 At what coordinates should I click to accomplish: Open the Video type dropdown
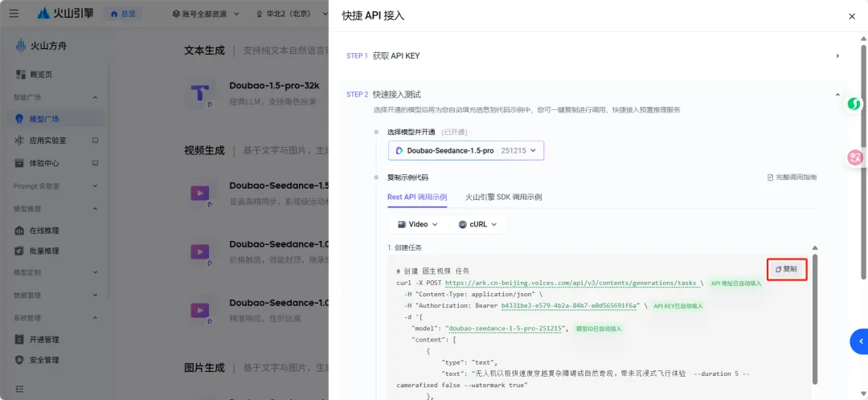click(x=418, y=224)
